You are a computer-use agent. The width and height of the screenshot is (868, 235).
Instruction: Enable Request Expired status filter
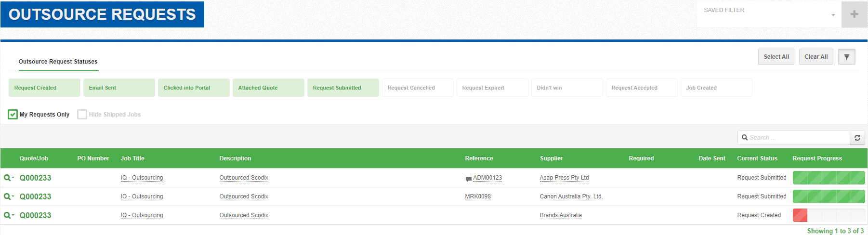pos(492,88)
